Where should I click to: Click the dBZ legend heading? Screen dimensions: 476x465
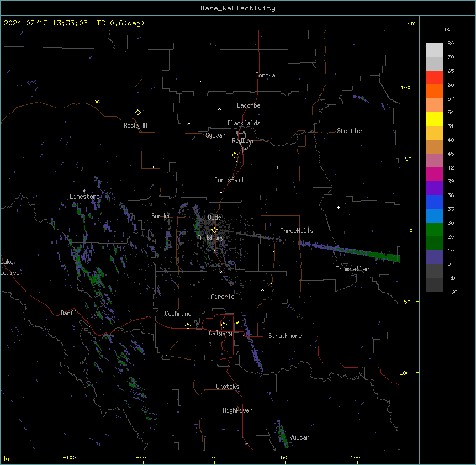pyautogui.click(x=447, y=29)
